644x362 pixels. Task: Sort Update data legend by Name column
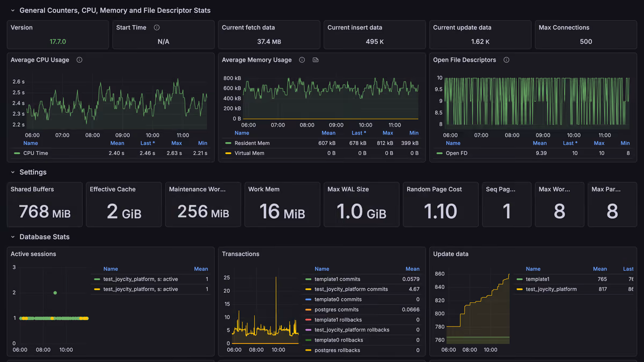pyautogui.click(x=533, y=269)
